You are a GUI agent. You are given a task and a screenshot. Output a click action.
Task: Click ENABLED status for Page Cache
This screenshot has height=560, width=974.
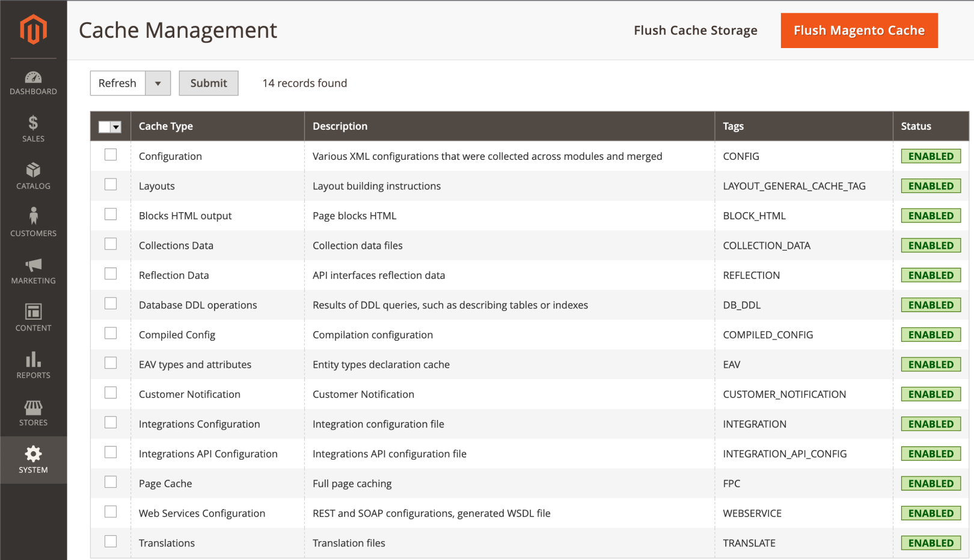[931, 484]
